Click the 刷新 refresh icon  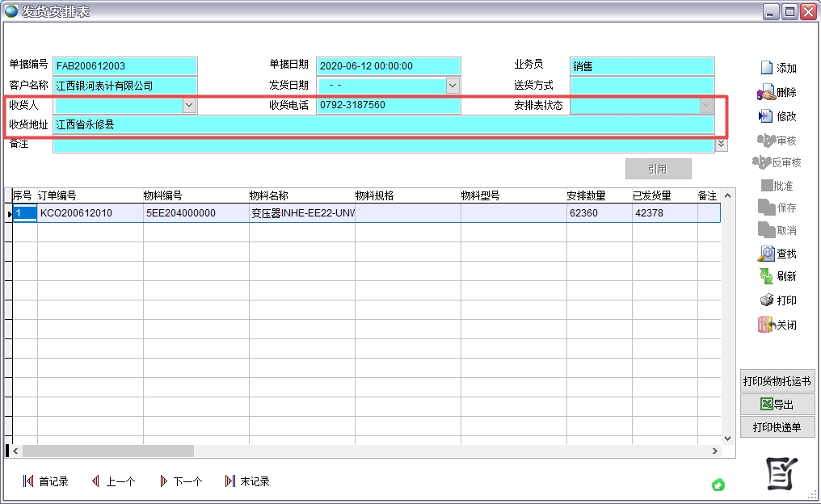pos(779,276)
